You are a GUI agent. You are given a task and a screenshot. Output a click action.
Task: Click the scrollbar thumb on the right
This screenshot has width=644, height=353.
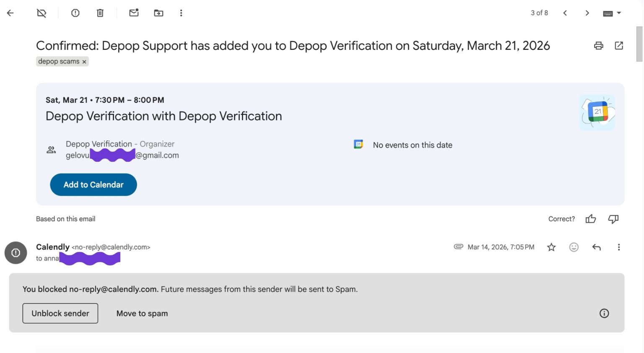(x=639, y=44)
